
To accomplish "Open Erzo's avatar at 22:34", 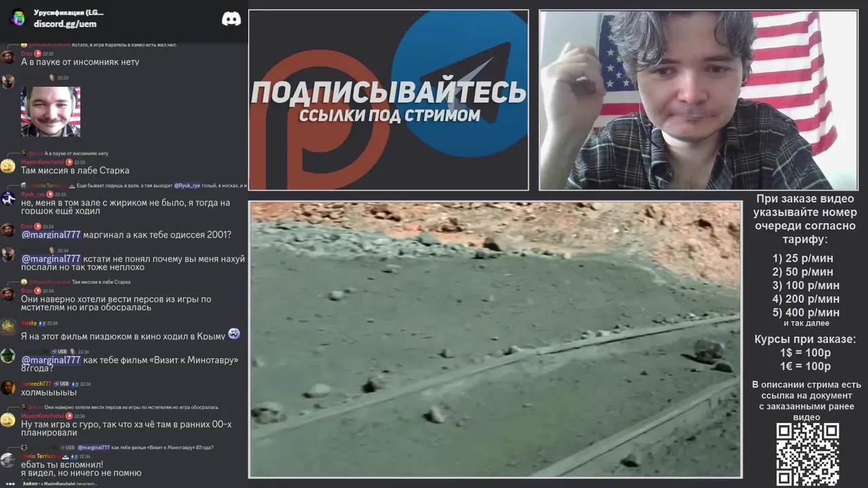I will pos(8,295).
